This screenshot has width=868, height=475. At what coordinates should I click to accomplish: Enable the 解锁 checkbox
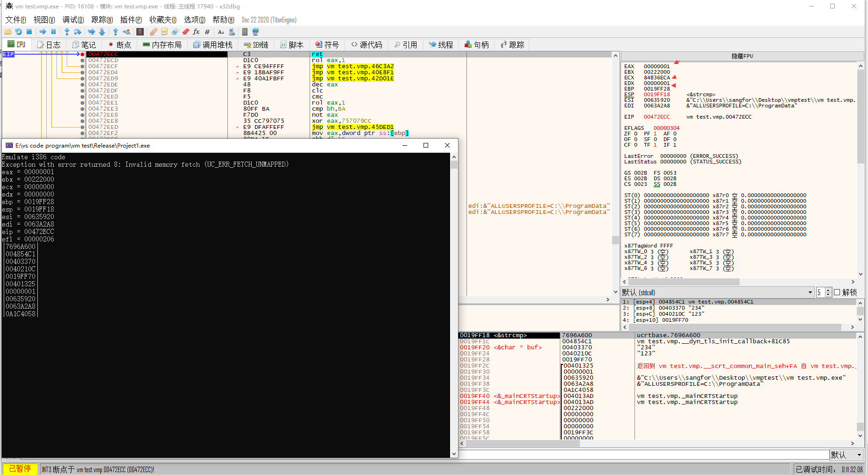click(837, 292)
